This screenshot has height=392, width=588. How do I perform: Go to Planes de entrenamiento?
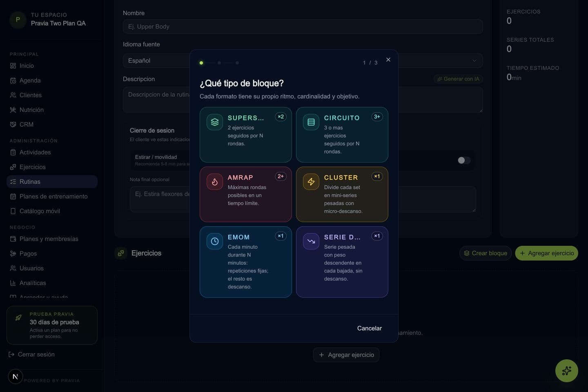point(52,196)
